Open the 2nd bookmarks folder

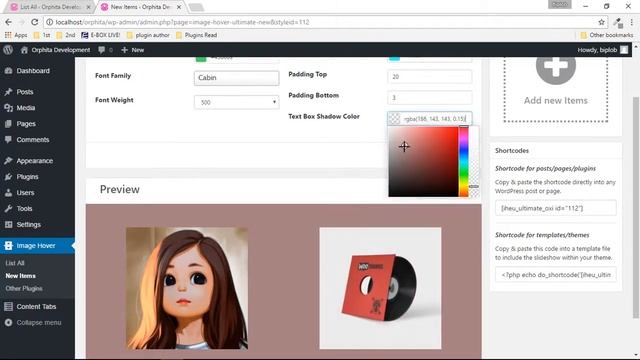click(x=66, y=35)
